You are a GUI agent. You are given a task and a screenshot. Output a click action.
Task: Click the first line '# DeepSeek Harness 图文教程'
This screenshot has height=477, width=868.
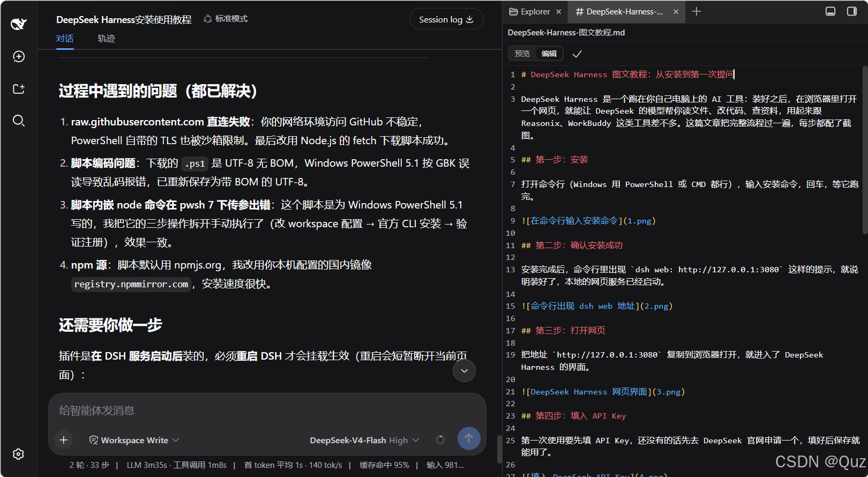pos(627,74)
